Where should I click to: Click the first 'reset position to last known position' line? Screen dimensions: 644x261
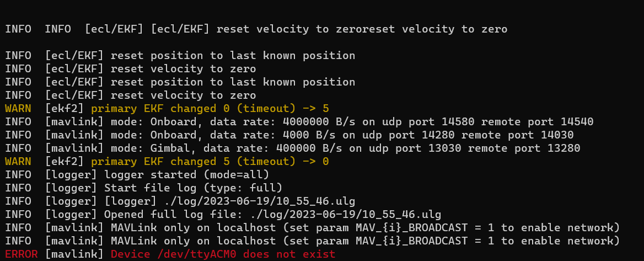(180, 56)
